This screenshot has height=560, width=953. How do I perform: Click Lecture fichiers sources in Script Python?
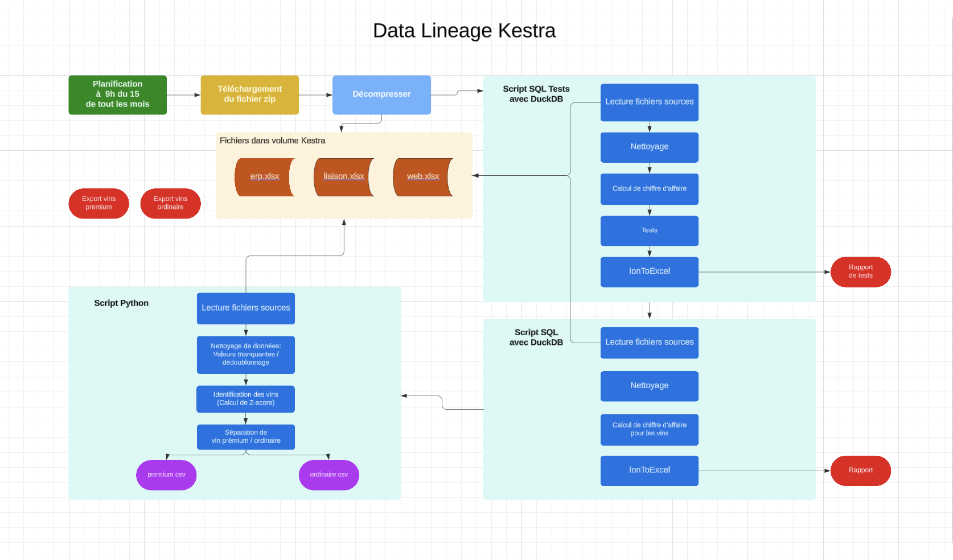tap(245, 308)
